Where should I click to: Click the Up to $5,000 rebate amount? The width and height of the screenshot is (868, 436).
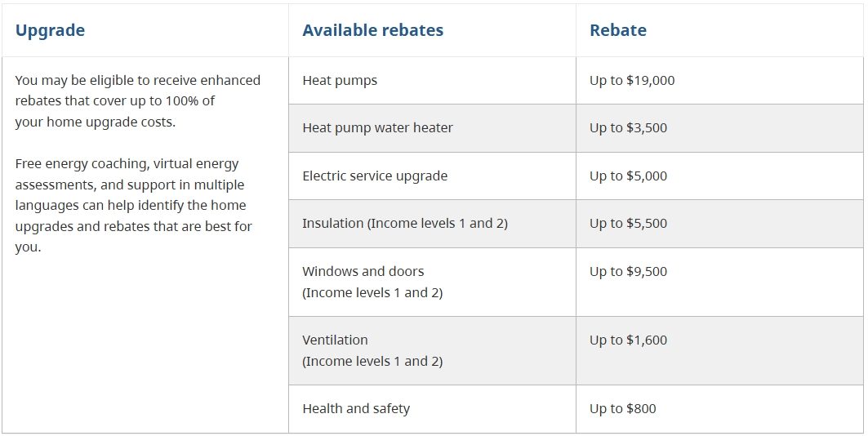pos(628,176)
